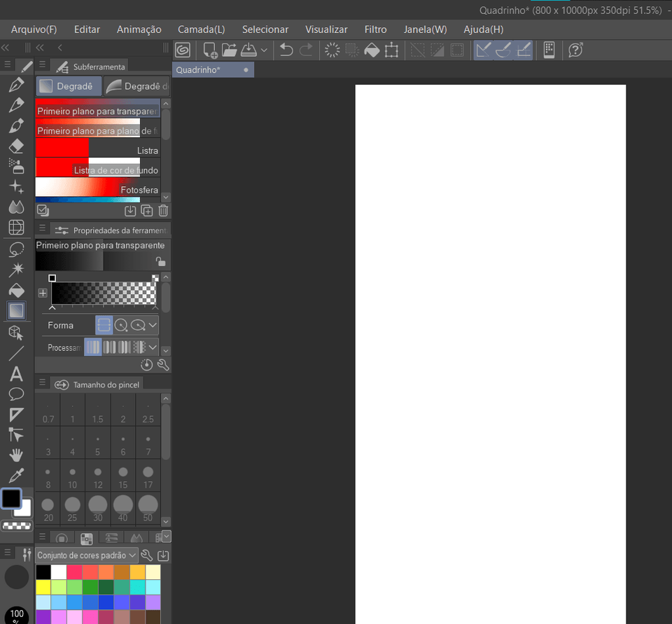Image resolution: width=672 pixels, height=624 pixels.
Task: Choose the Airbrush tool
Action: click(x=16, y=167)
